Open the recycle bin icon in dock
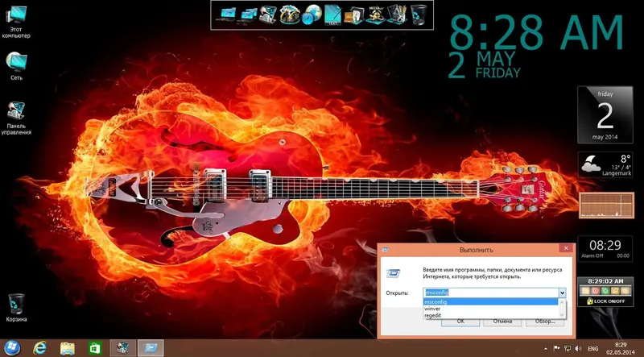The width and height of the screenshot is (644, 357). [419, 15]
